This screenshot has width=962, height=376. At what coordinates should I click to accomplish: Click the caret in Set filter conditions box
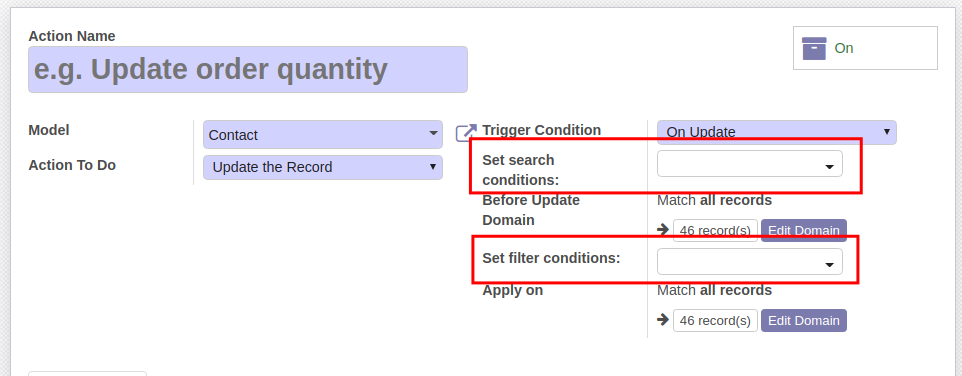829,264
